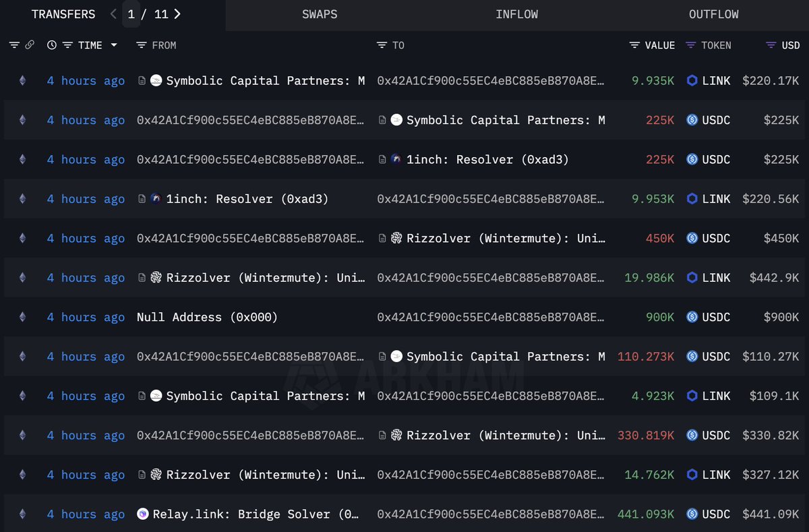Click USDC token icon in $900K row
809x532 pixels.
click(692, 317)
